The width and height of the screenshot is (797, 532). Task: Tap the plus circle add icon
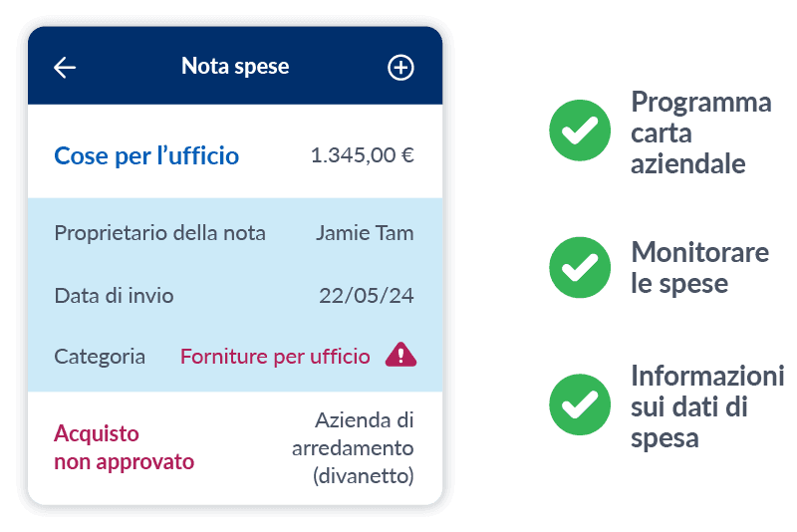(399, 68)
